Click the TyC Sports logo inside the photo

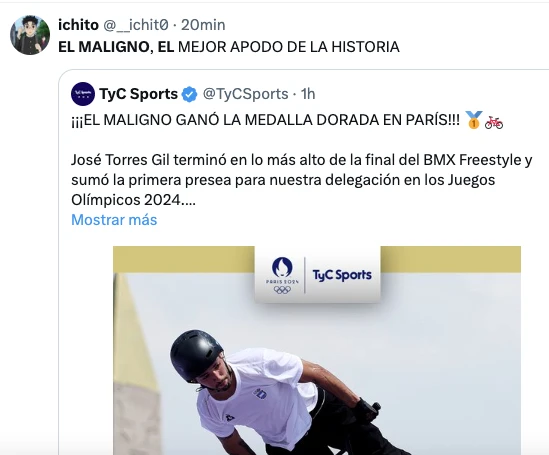click(x=342, y=275)
